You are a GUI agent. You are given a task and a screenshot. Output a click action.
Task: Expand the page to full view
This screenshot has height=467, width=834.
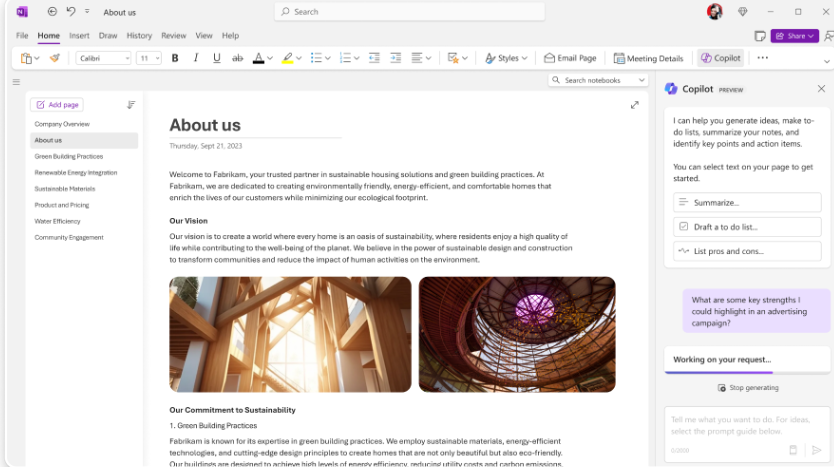[x=635, y=105]
